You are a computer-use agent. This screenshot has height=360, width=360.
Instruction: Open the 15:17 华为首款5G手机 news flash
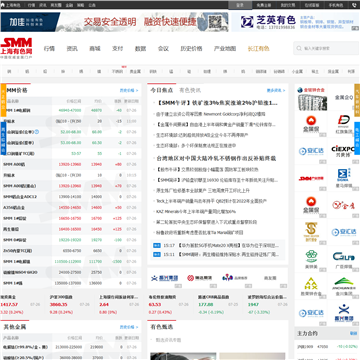coord(228,245)
